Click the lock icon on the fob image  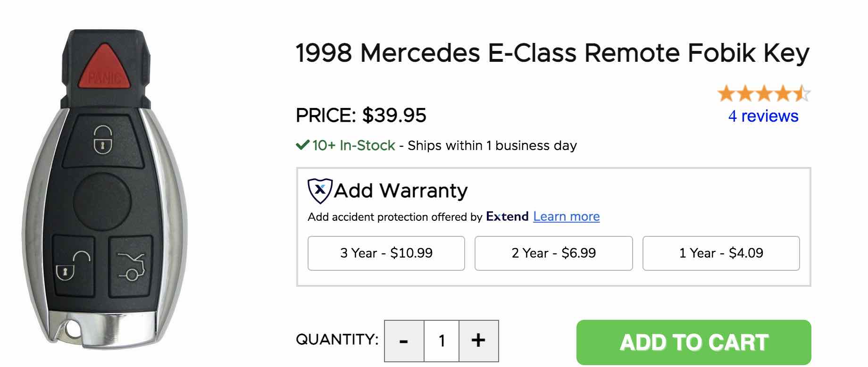click(103, 140)
